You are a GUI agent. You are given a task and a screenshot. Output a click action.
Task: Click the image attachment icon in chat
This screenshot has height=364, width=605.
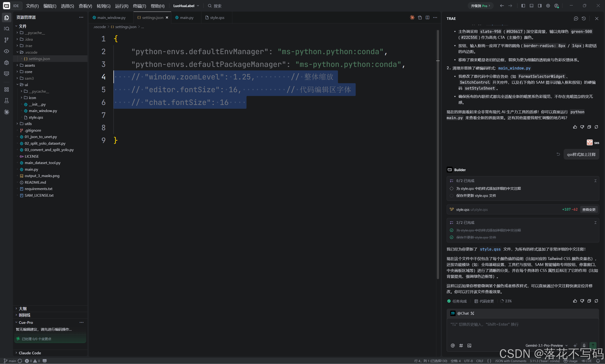(469, 346)
